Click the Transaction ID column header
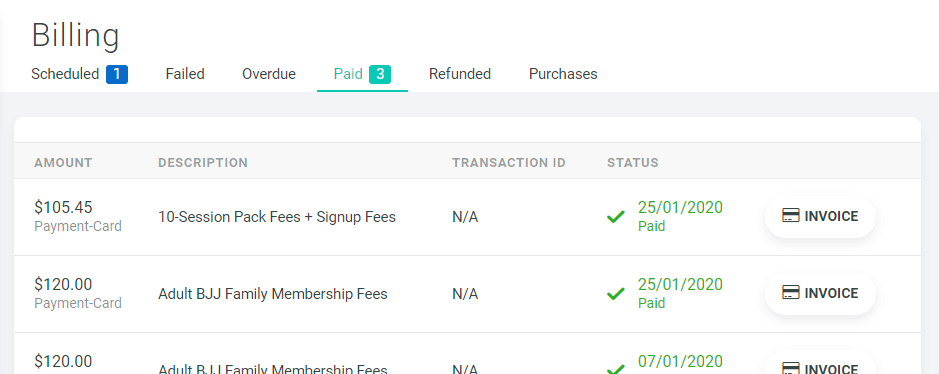The image size is (939, 374). click(x=509, y=163)
